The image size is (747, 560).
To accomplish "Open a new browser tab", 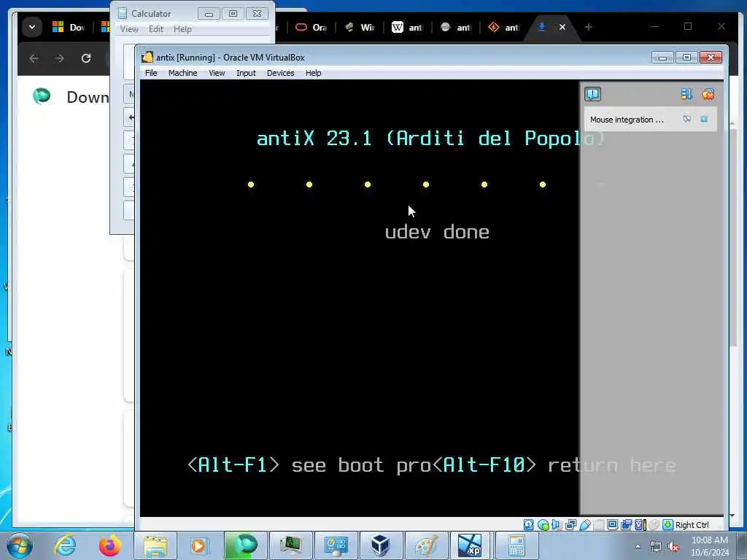I will pos(589,27).
